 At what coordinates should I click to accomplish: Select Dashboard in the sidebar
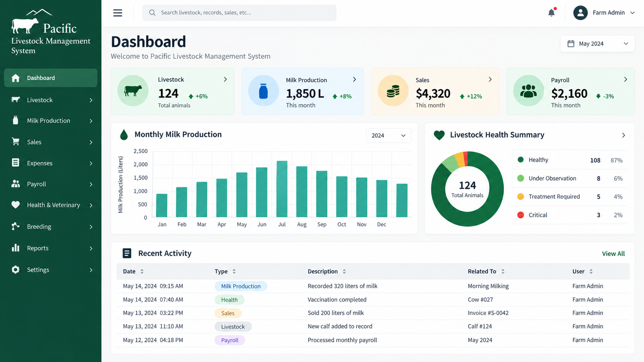tap(51, 78)
